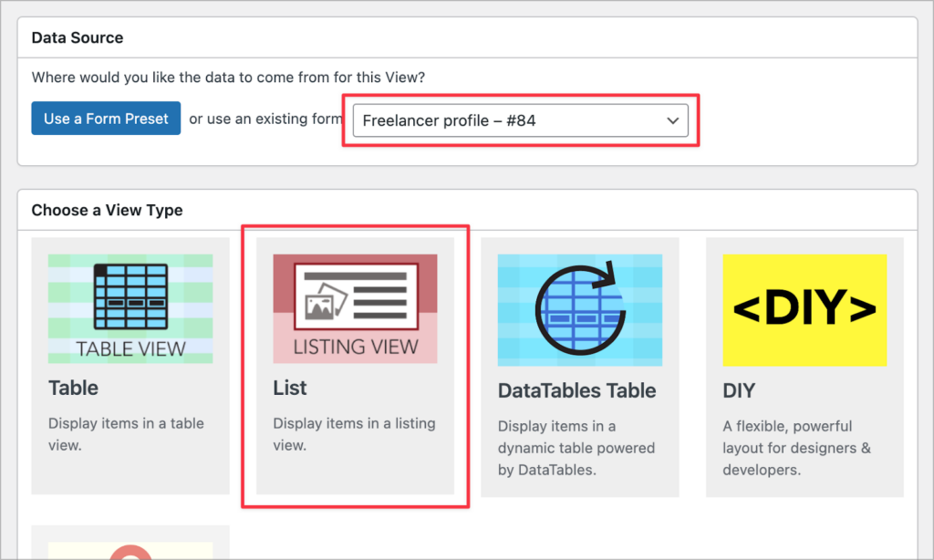
Task: Select the Table View icon
Action: coord(130,308)
